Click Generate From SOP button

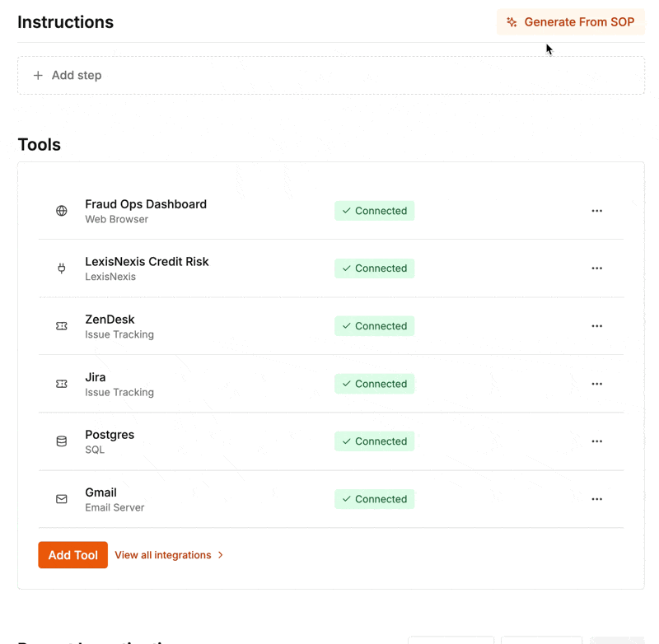tap(570, 22)
